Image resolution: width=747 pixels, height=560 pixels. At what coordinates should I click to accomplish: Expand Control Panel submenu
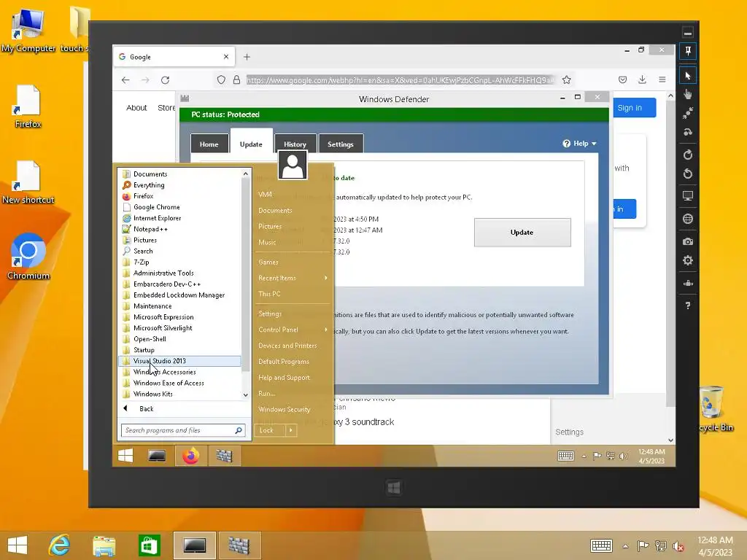tap(293, 330)
